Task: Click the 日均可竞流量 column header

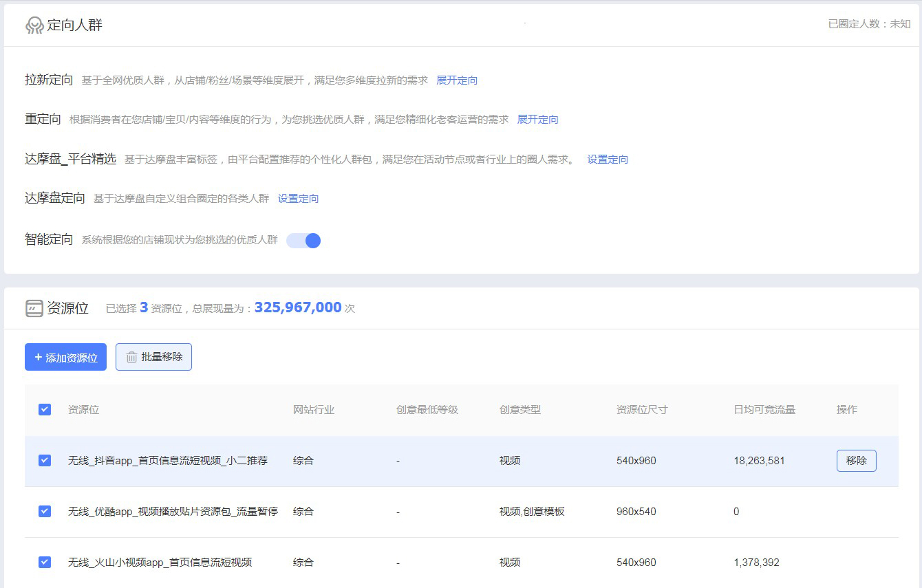Action: pos(764,409)
